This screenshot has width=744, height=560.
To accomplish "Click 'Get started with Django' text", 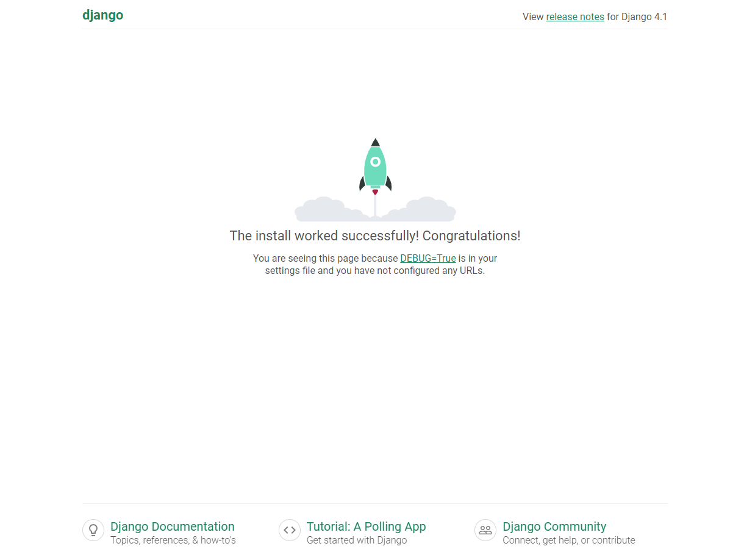I will (357, 540).
